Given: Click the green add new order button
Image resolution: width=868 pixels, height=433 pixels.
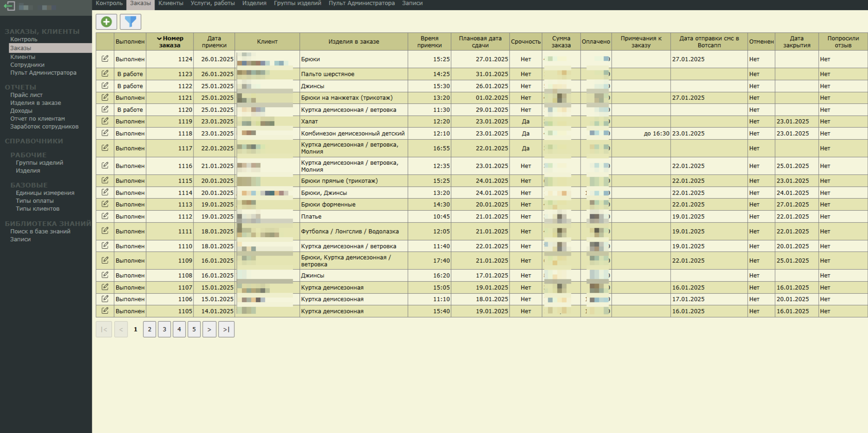Looking at the screenshot, I should pyautogui.click(x=106, y=22).
